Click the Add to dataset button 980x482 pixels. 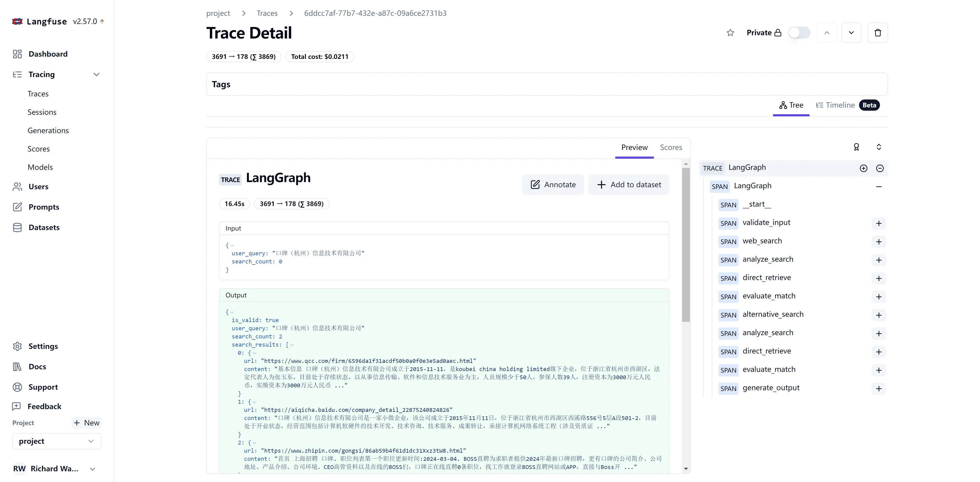pyautogui.click(x=628, y=184)
